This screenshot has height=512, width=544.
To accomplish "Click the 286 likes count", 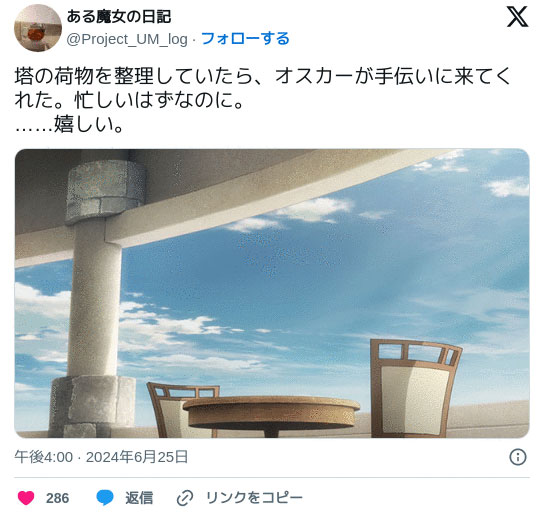I will (x=58, y=498).
